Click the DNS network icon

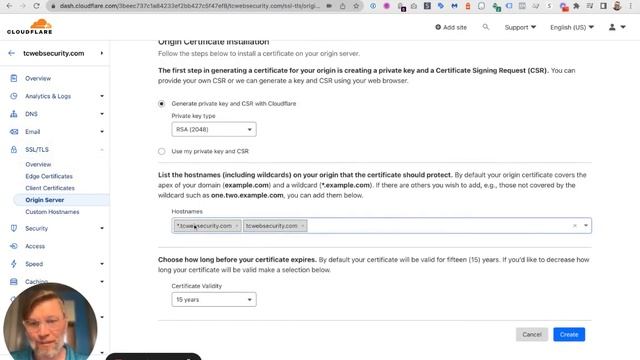point(13,114)
